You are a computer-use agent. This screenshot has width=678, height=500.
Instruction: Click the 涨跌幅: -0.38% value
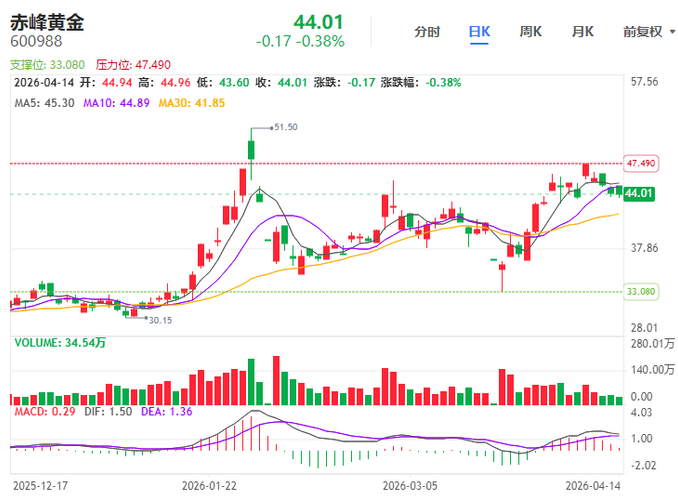(x=421, y=82)
